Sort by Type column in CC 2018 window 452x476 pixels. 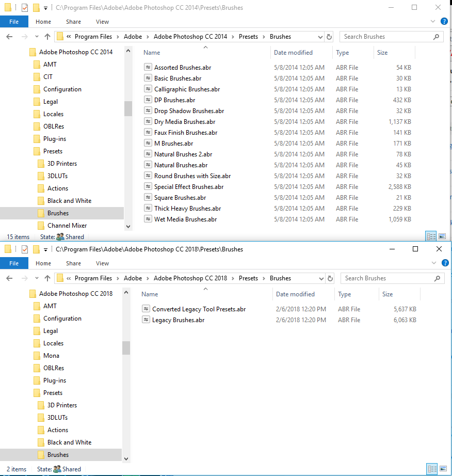tap(344, 294)
